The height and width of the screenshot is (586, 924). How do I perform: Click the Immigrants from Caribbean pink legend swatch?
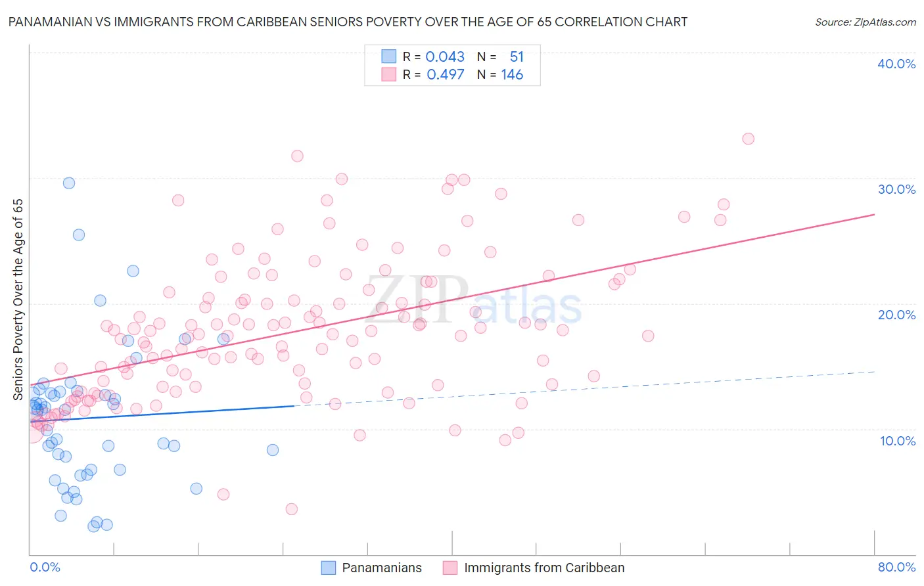(450, 568)
